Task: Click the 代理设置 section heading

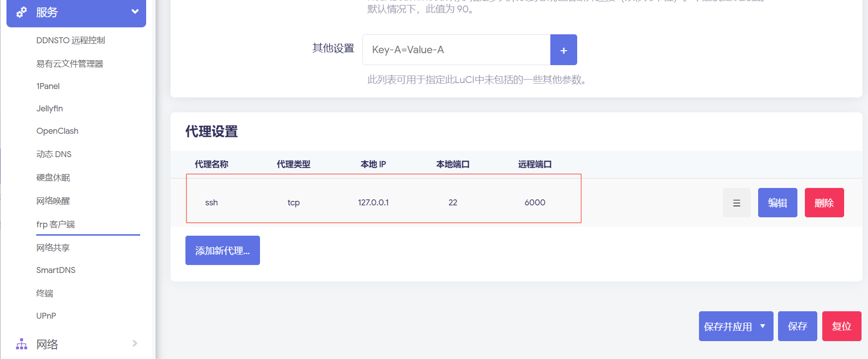Action: point(211,131)
